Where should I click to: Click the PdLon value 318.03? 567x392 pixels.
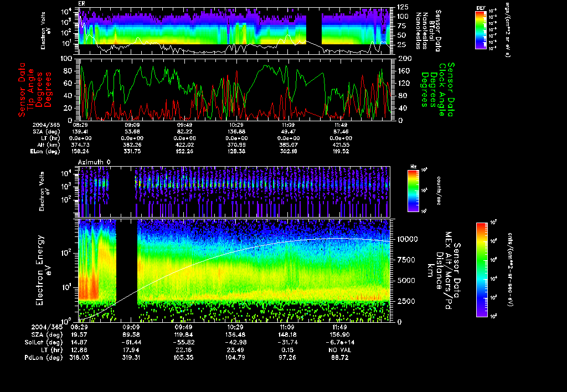pos(79,357)
